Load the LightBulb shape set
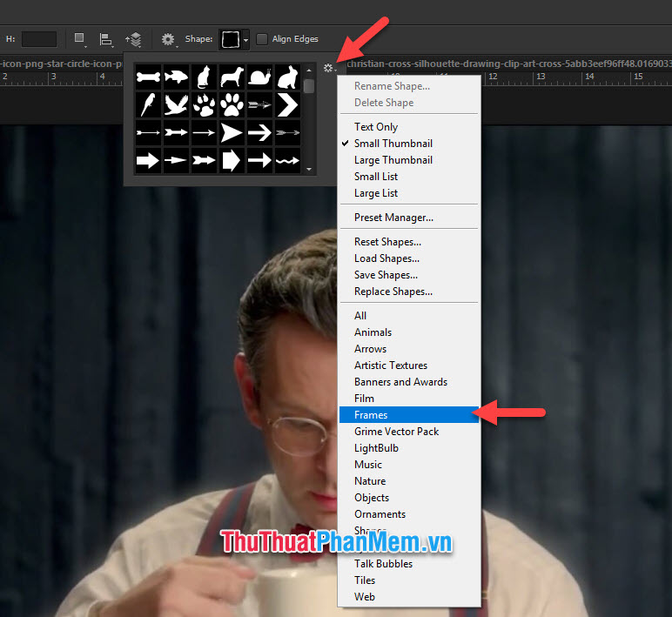 409,448
